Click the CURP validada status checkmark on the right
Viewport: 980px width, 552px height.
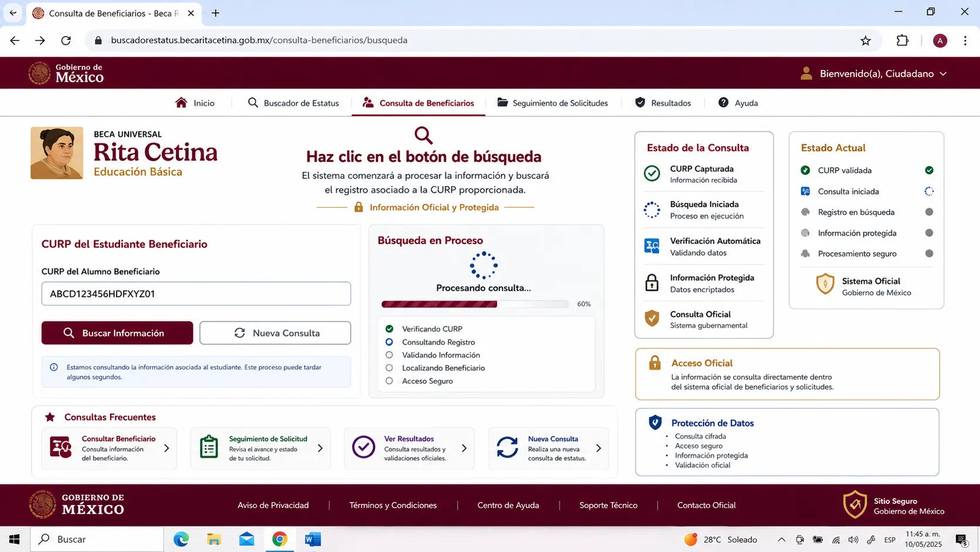[x=929, y=170]
